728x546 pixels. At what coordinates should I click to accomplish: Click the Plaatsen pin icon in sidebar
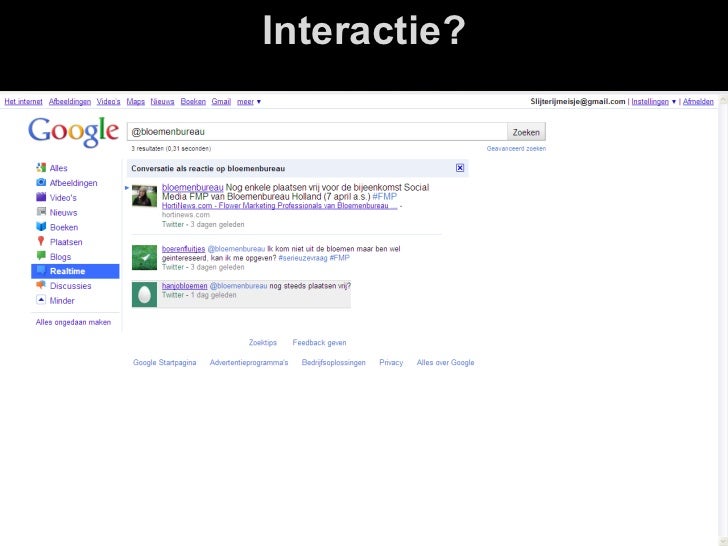tap(41, 241)
